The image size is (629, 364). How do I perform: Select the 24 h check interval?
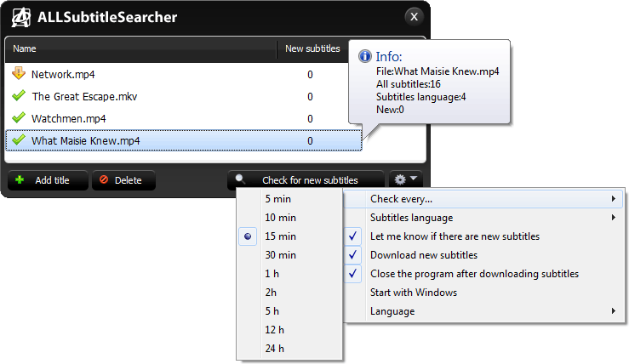[289, 349]
